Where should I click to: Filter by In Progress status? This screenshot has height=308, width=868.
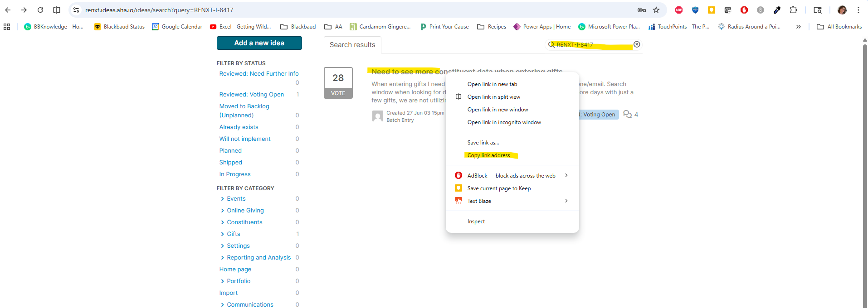point(235,174)
